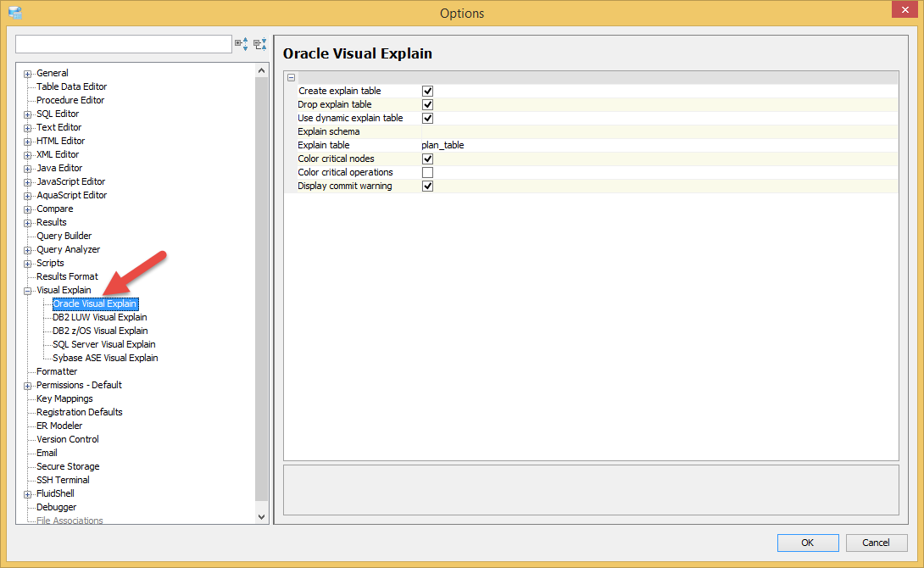
Task: Expand the Java Editor tree node
Action: pyautogui.click(x=27, y=169)
